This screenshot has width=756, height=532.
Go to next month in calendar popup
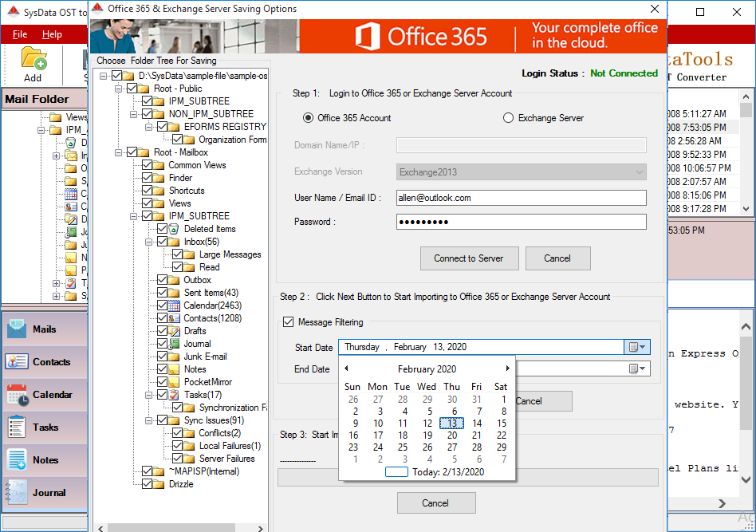pyautogui.click(x=507, y=368)
